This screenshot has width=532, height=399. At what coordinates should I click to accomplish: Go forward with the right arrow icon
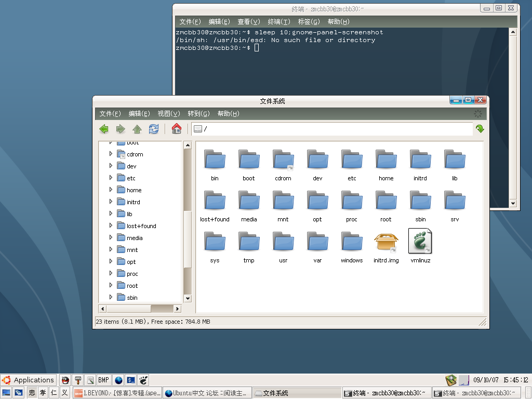tap(121, 129)
